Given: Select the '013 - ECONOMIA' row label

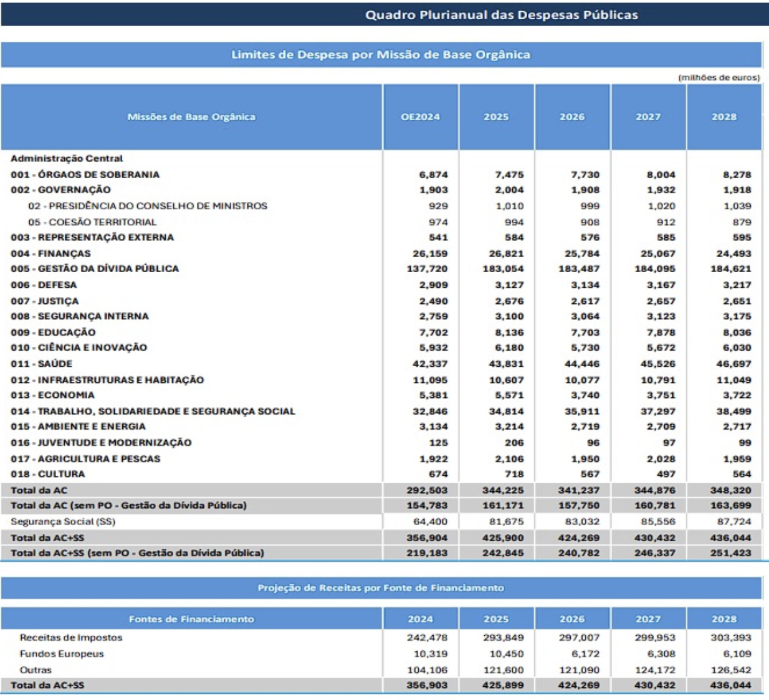Looking at the screenshot, I should (52, 395).
